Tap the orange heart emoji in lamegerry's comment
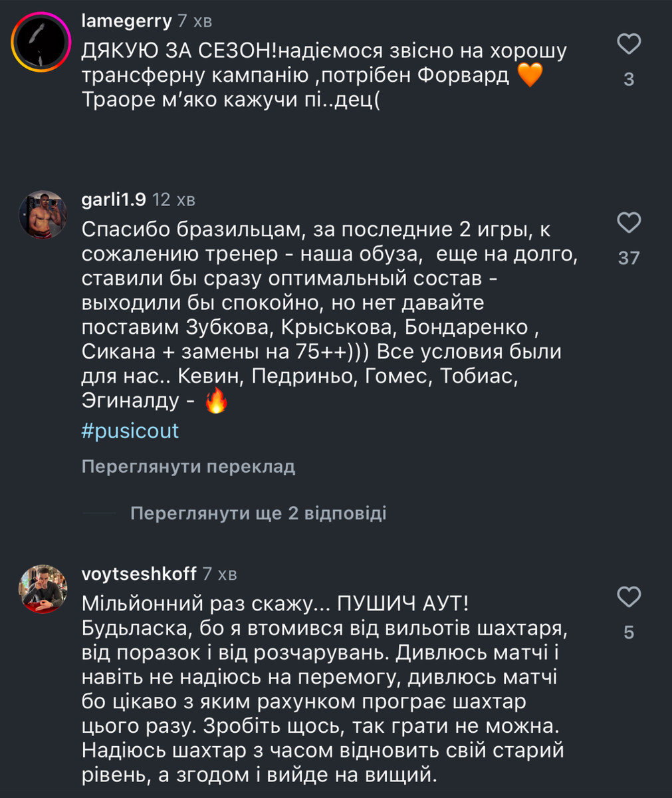The image size is (672, 798). [x=530, y=75]
